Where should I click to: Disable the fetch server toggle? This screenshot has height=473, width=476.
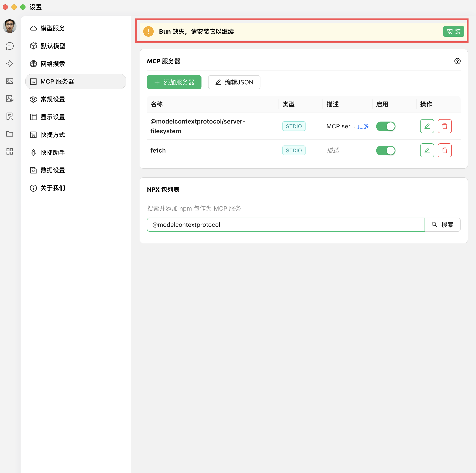(386, 150)
